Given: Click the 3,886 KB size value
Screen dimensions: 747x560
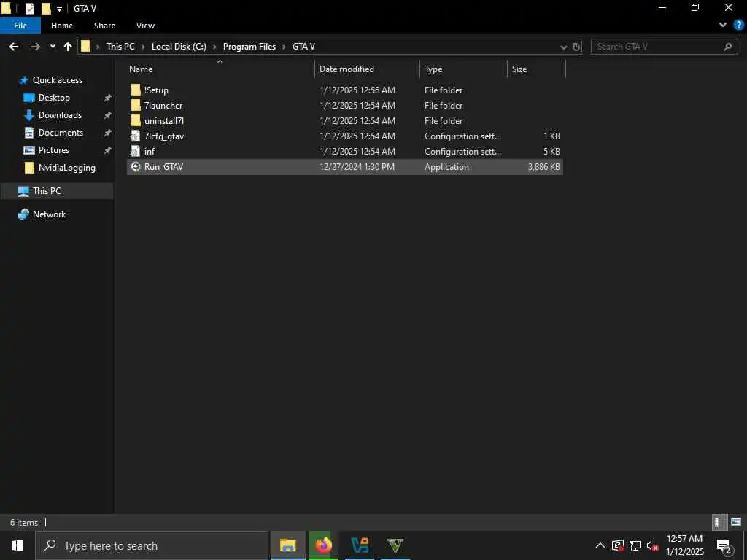Looking at the screenshot, I should coord(543,167).
